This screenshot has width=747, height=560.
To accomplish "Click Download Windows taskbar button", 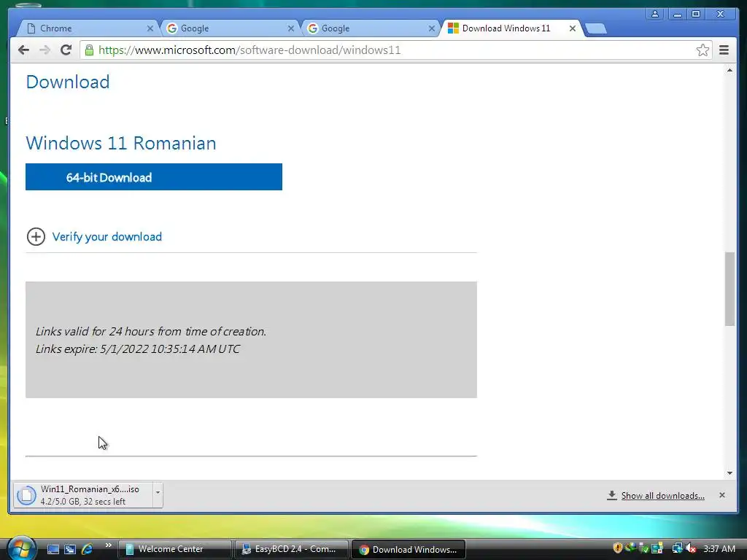I will click(x=409, y=550).
